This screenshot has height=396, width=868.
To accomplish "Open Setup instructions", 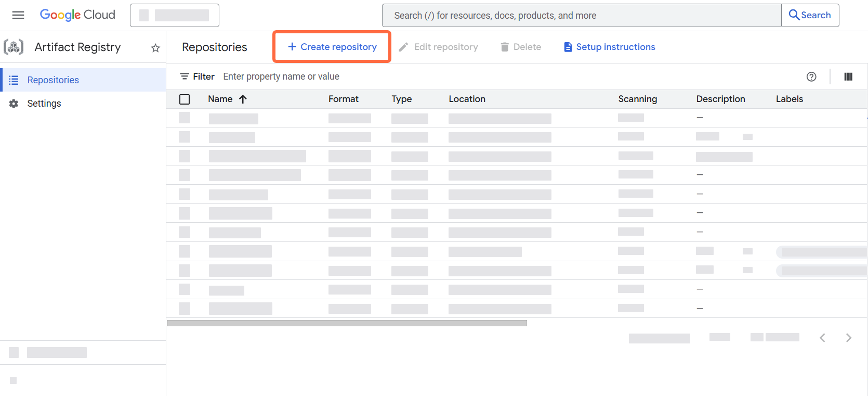I will tap(609, 47).
